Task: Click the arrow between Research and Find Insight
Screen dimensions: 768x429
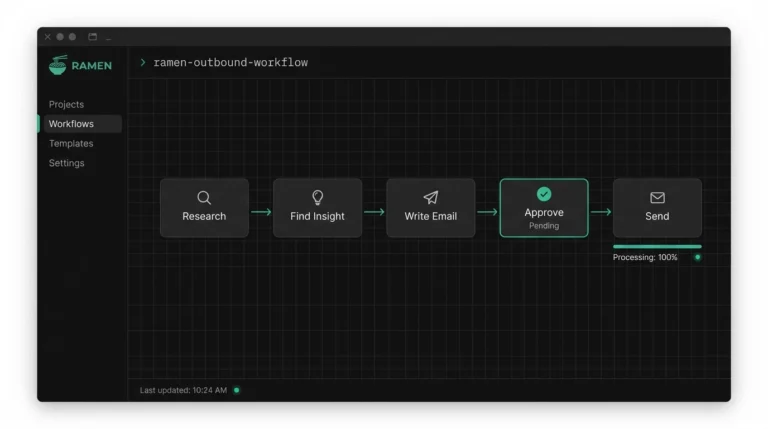Action: pos(261,212)
